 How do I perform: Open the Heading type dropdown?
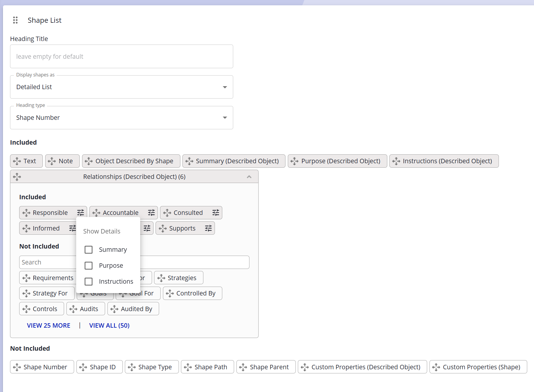click(x=121, y=118)
